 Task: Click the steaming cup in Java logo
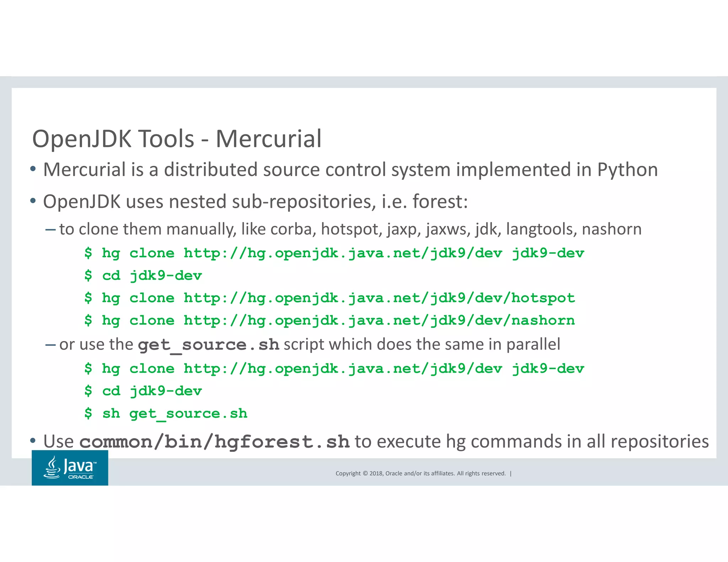(52, 468)
